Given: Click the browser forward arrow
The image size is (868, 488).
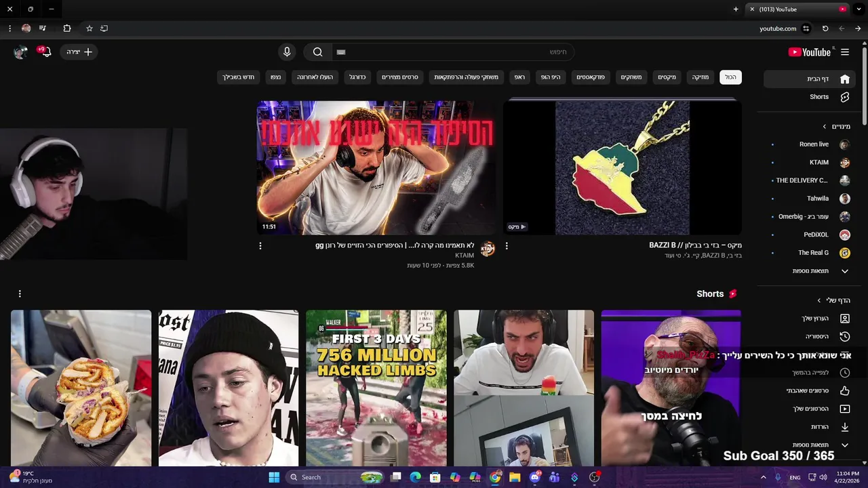Looking at the screenshot, I should (x=842, y=28).
